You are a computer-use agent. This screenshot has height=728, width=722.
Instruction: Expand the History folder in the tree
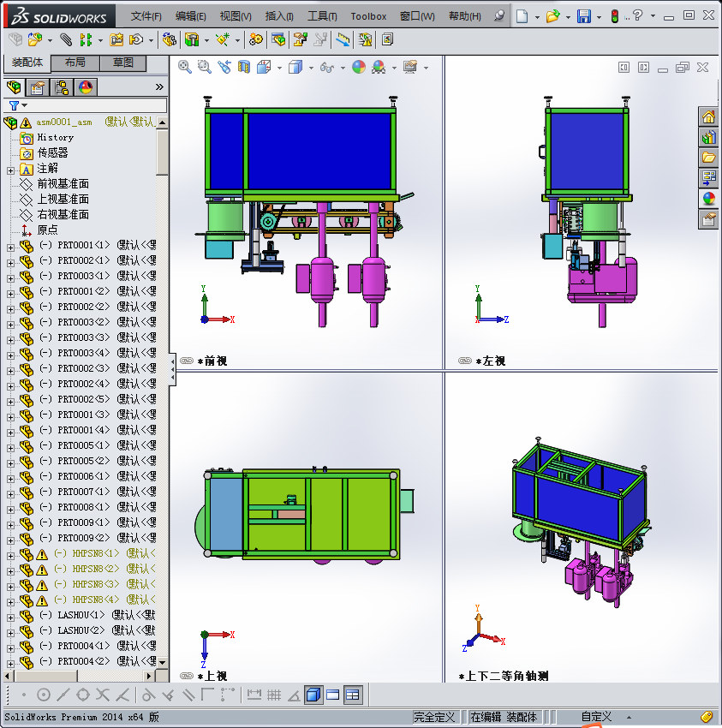coord(53,137)
